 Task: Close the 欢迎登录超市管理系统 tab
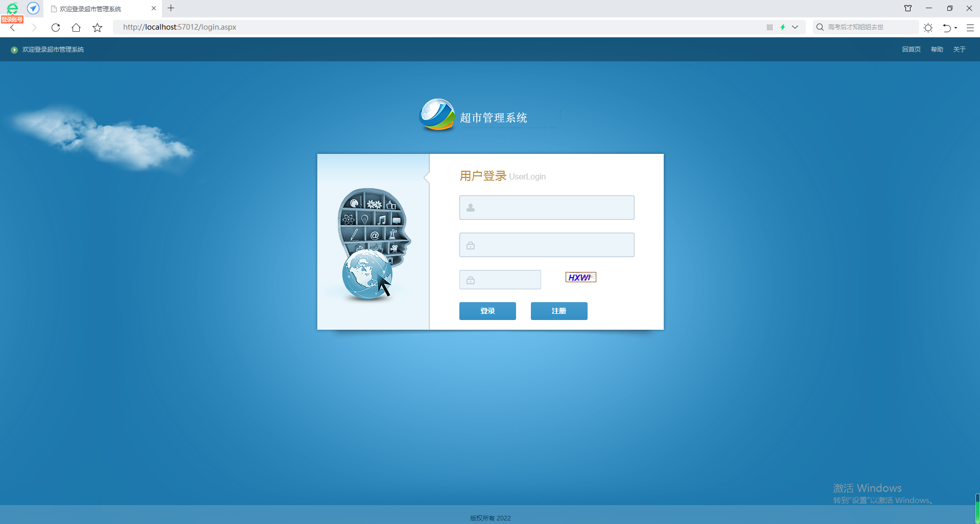point(154,8)
